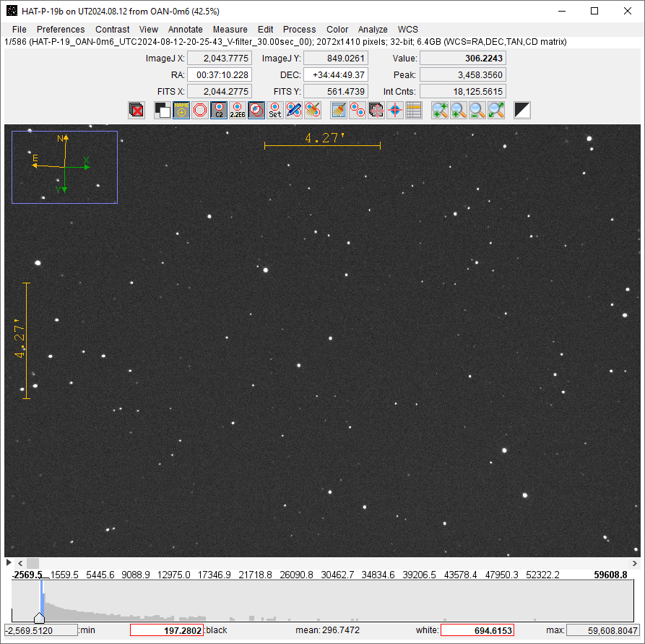
Task: Open the Annotate menu
Action: click(x=186, y=30)
